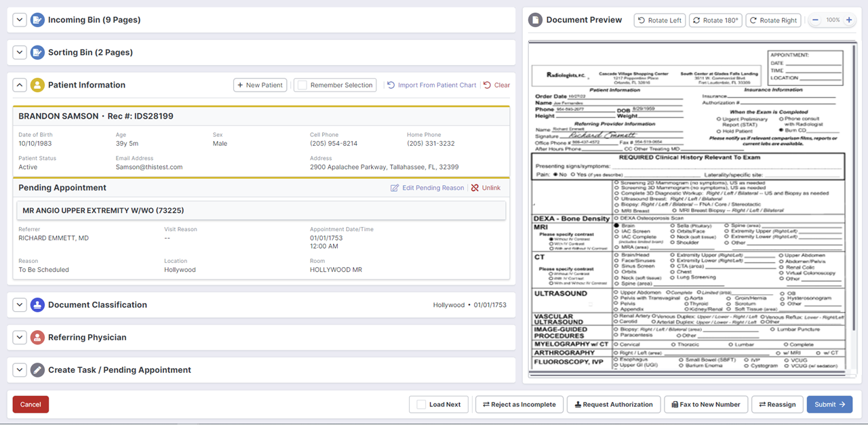The height and width of the screenshot is (425, 868).
Task: Click the Document Classification section icon
Action: click(37, 305)
